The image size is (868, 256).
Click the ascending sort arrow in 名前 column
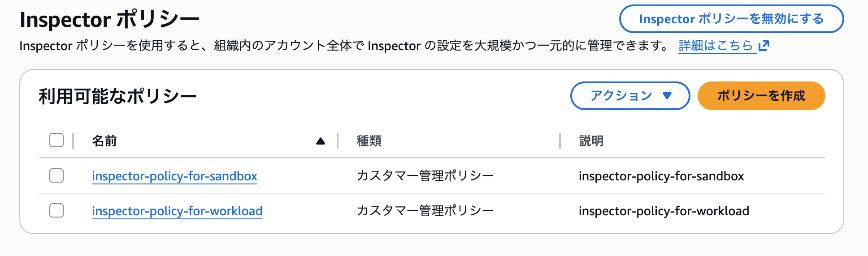[320, 141]
